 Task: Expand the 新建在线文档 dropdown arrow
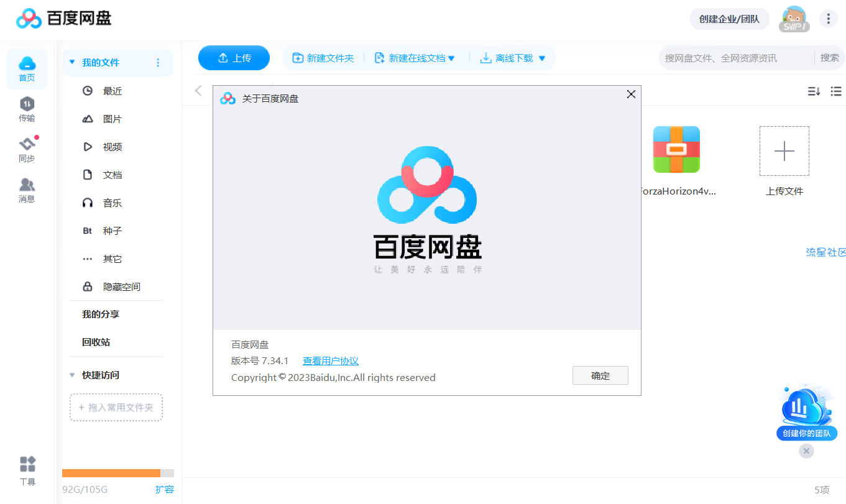451,58
